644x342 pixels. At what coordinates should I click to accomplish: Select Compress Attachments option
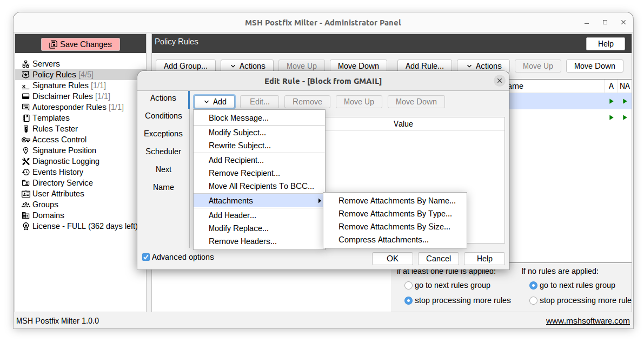[395, 240]
